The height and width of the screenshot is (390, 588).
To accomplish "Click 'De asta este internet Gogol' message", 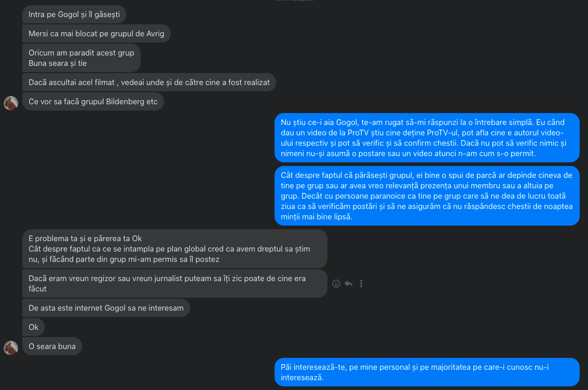I will tap(106, 308).
